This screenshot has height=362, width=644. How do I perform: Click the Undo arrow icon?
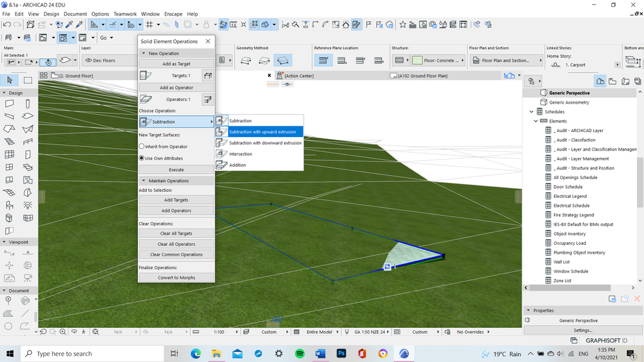6,24
